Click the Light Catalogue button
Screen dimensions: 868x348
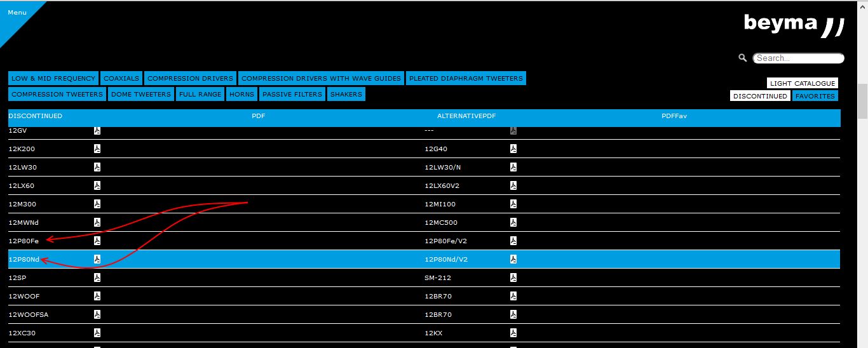click(x=803, y=83)
